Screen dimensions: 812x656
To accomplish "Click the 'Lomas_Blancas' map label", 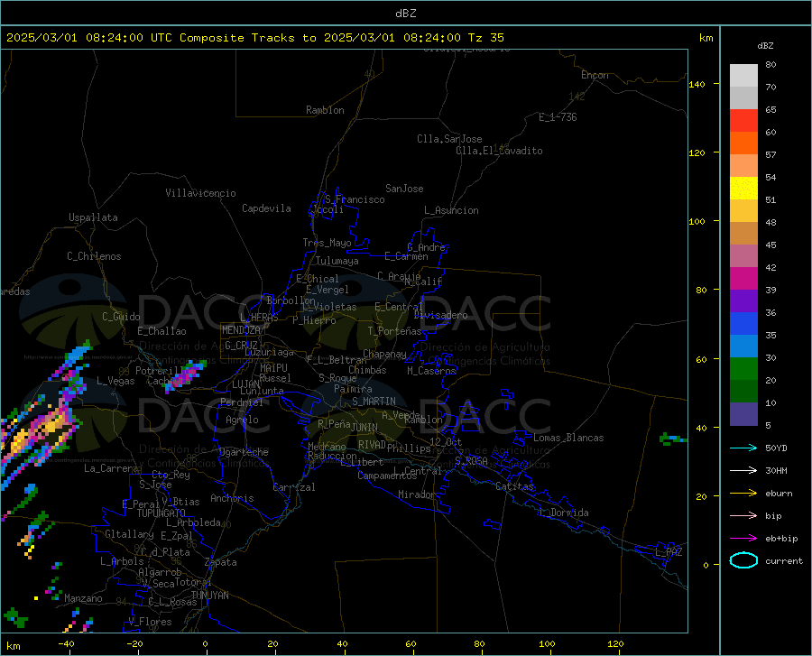I will point(568,438).
